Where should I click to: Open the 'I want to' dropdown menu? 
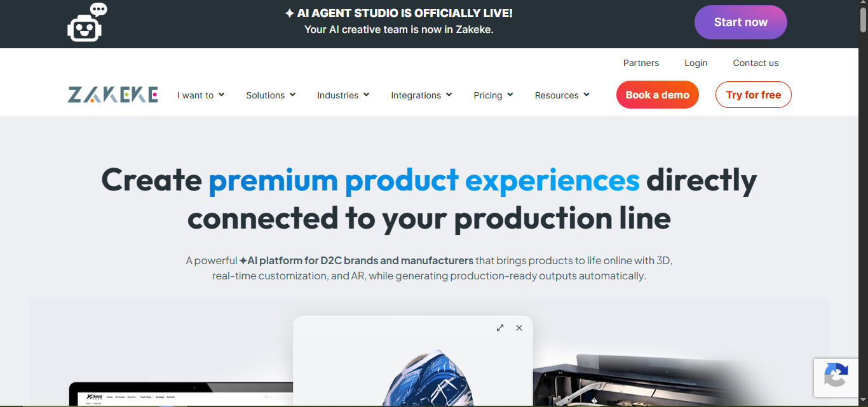click(201, 95)
